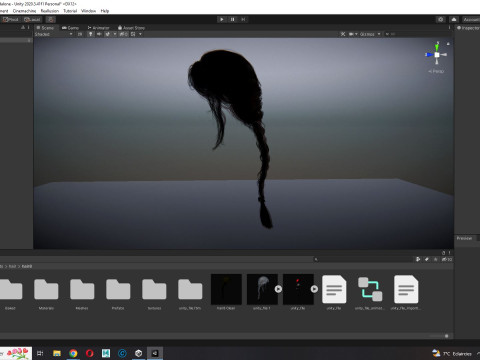Open search by label filter icon
The width and height of the screenshot is (480, 360).
(x=427, y=259)
